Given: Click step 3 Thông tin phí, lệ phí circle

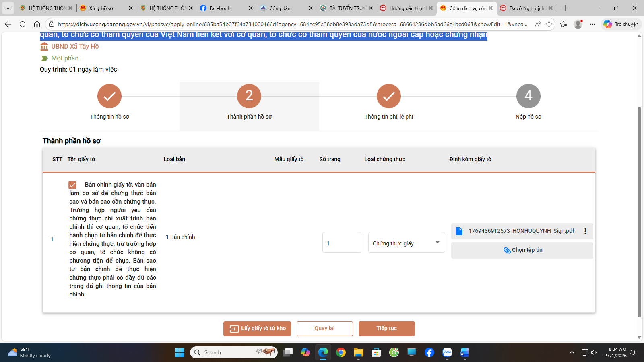Looking at the screenshot, I should click(x=388, y=96).
